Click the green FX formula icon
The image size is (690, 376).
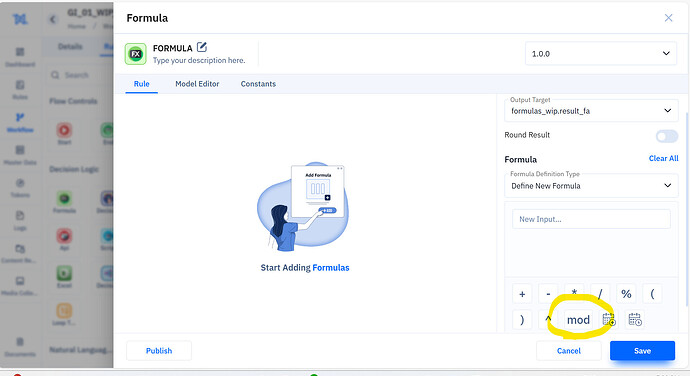pos(136,54)
